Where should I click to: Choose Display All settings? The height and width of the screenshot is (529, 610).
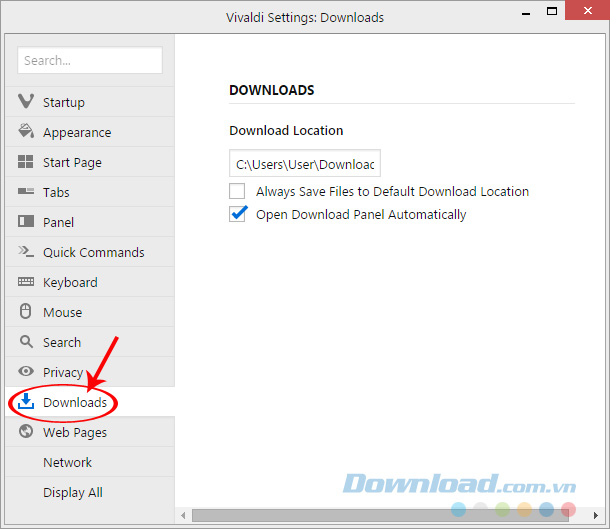pos(90,492)
